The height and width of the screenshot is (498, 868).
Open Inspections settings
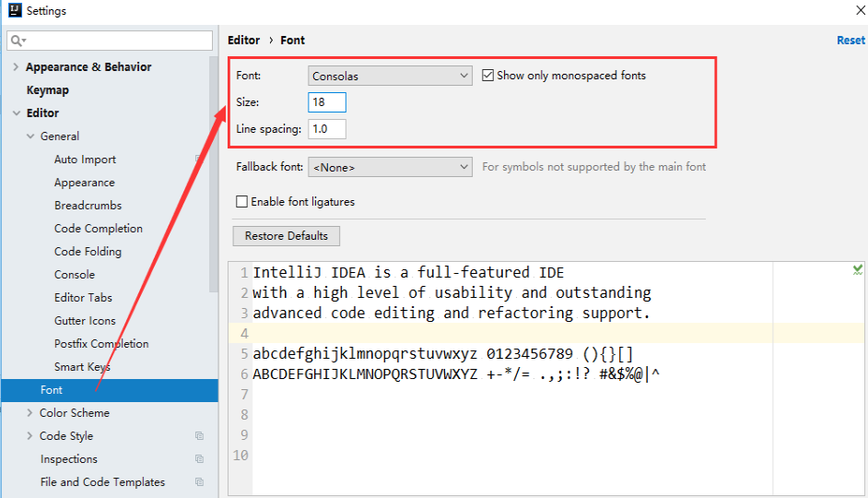[x=68, y=459]
